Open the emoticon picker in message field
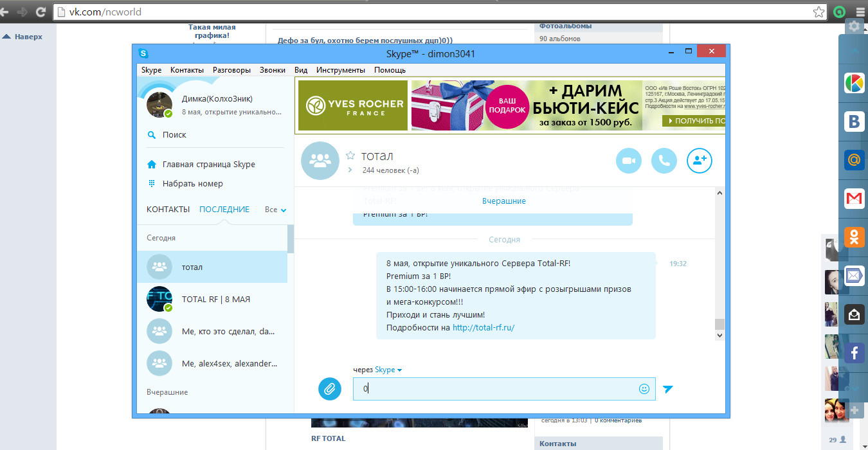868x450 pixels. pyautogui.click(x=644, y=389)
